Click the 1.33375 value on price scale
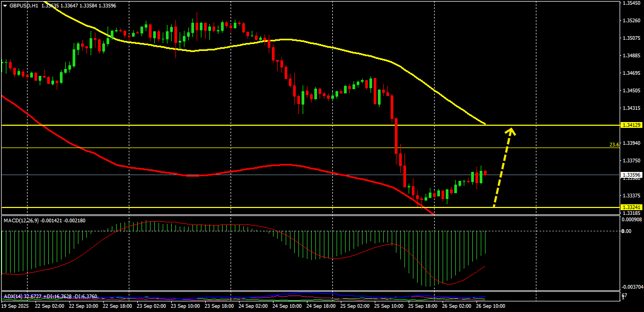 click(632, 195)
